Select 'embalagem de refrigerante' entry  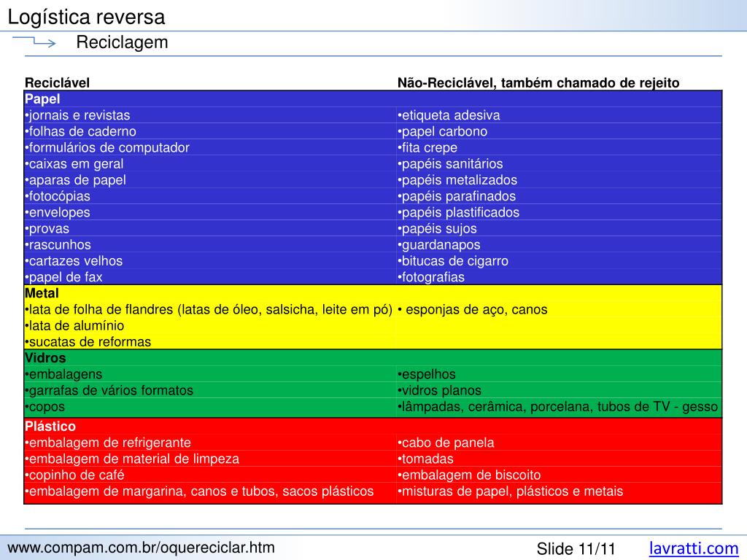click(x=108, y=443)
